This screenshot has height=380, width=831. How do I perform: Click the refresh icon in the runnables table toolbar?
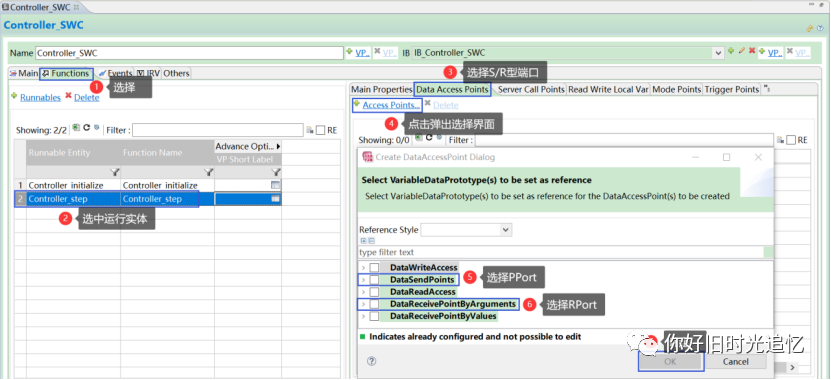coord(86,128)
